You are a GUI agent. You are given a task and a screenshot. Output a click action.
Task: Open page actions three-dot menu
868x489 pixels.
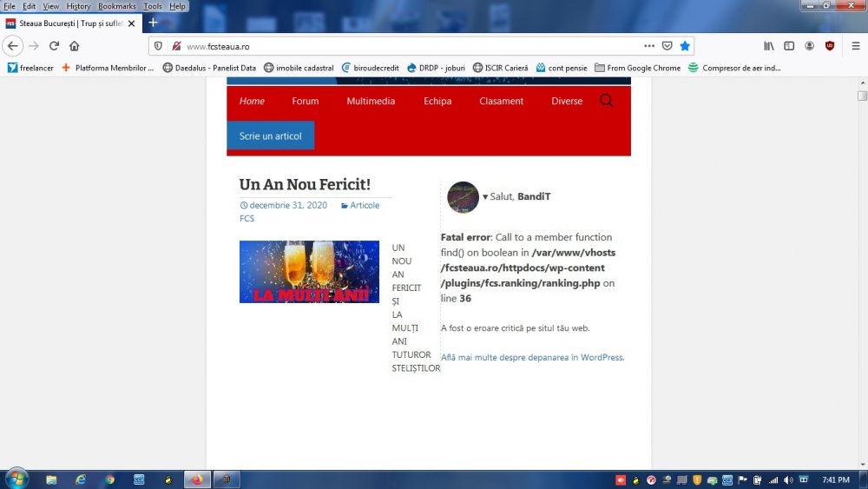tap(649, 46)
